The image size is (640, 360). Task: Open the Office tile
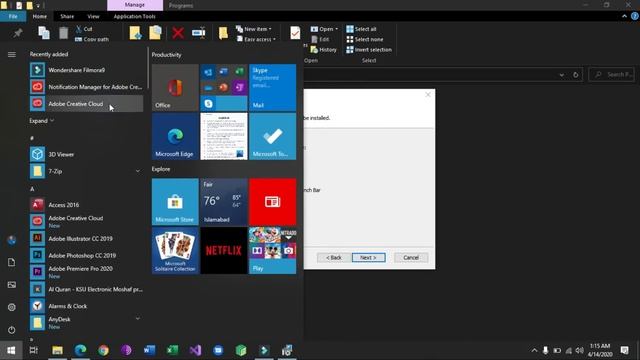point(175,87)
